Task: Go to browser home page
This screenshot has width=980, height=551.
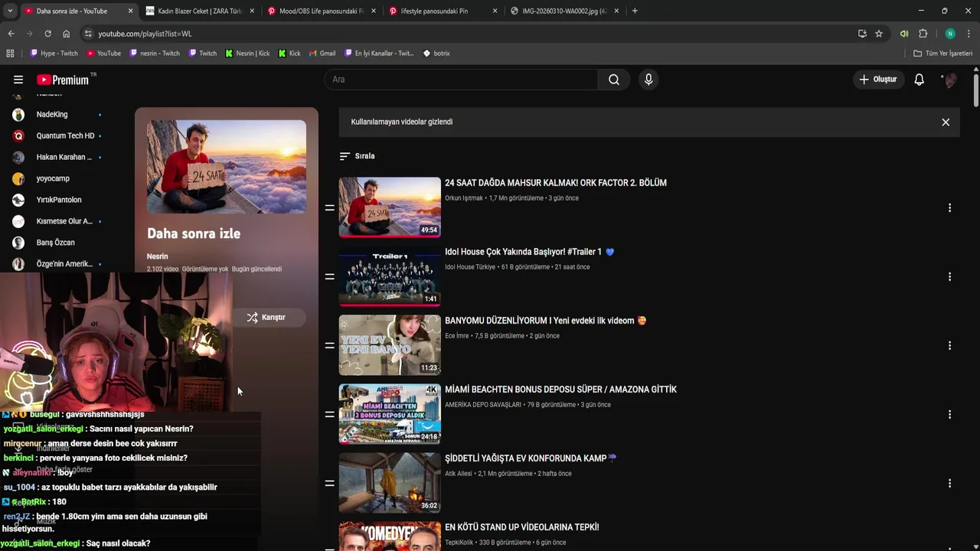Action: 66,34
